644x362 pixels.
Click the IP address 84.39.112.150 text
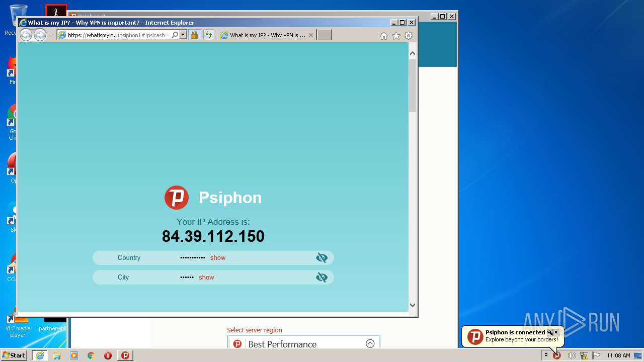213,236
